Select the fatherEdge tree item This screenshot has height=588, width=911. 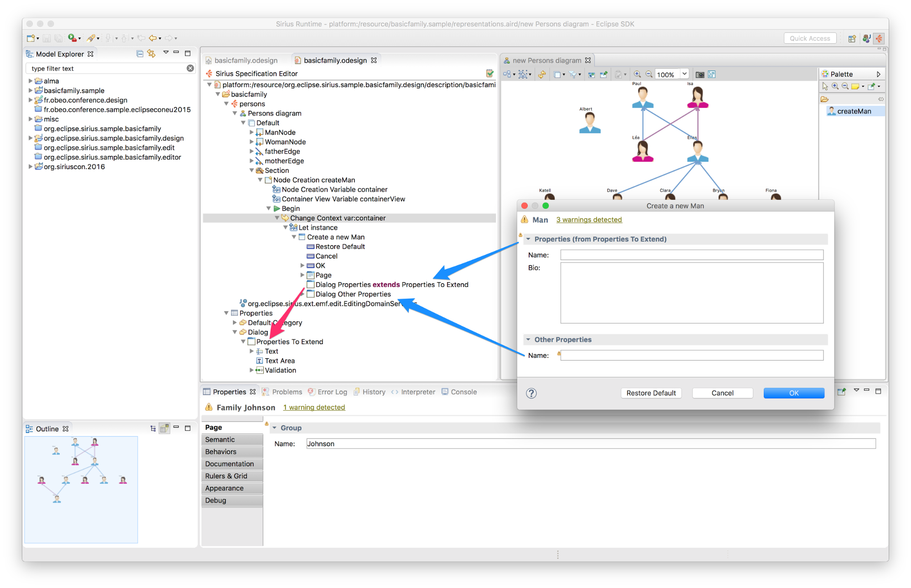277,151
